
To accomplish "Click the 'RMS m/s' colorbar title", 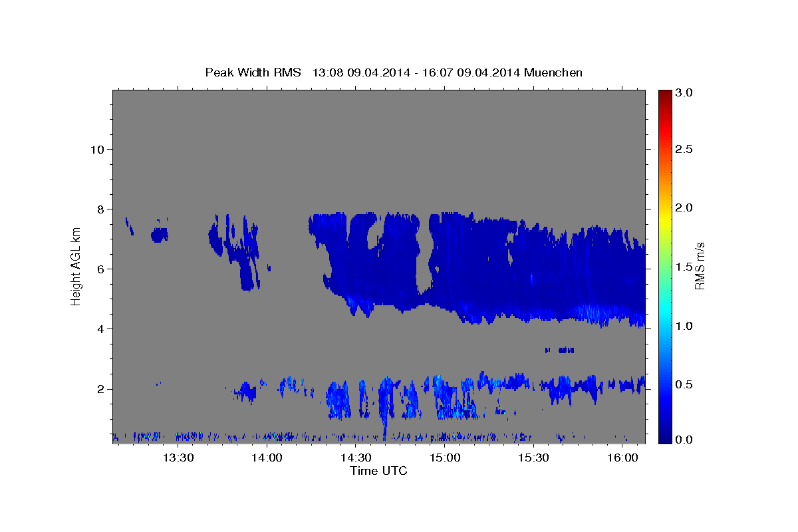I will tap(701, 267).
